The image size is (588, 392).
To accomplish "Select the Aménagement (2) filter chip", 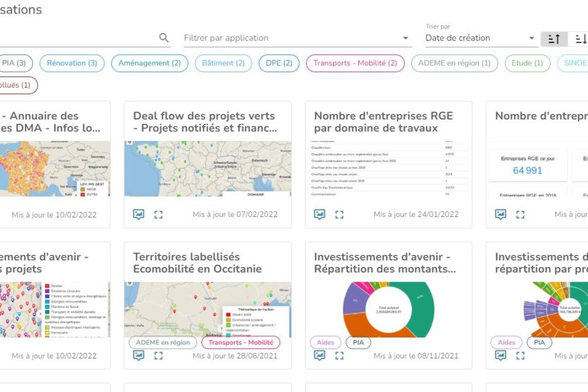I will point(149,63).
